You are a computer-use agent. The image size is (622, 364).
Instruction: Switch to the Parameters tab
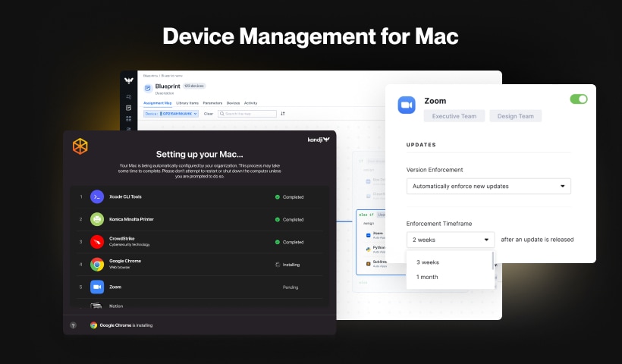tap(212, 103)
